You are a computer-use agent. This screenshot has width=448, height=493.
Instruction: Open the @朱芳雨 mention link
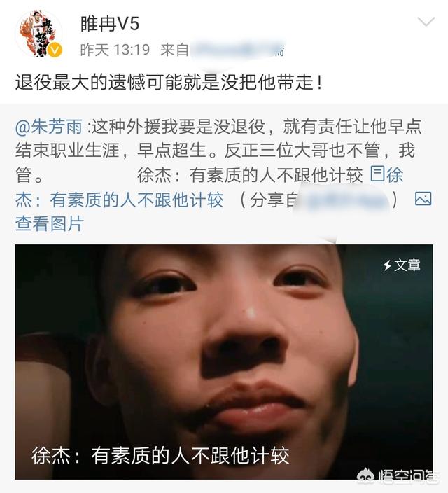click(x=49, y=126)
